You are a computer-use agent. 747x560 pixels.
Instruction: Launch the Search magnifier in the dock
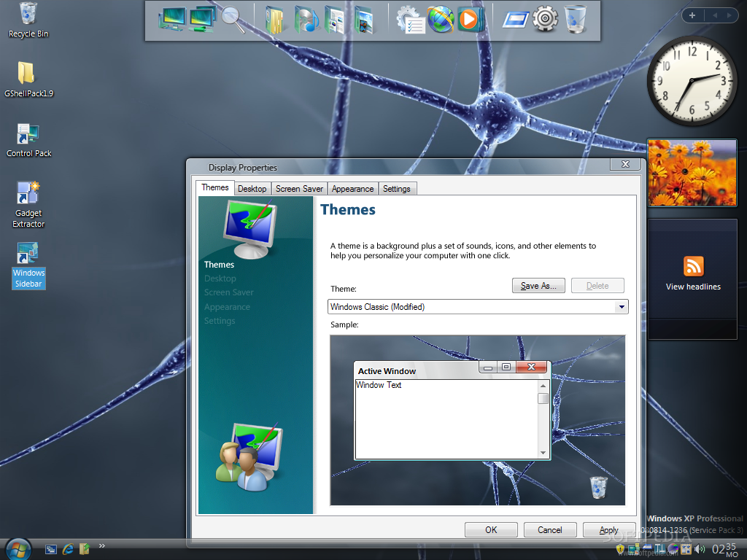(233, 20)
